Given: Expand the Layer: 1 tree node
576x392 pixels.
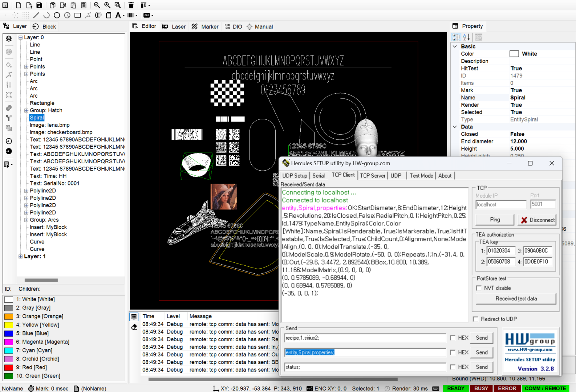Looking at the screenshot, I should coord(21,256).
